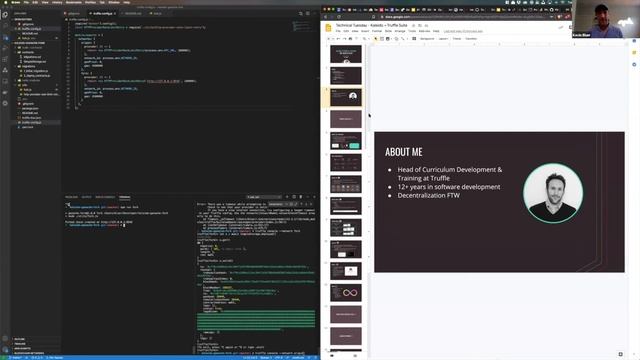Split the terminal pane
The width and height of the screenshot is (640, 360).
coord(294,197)
